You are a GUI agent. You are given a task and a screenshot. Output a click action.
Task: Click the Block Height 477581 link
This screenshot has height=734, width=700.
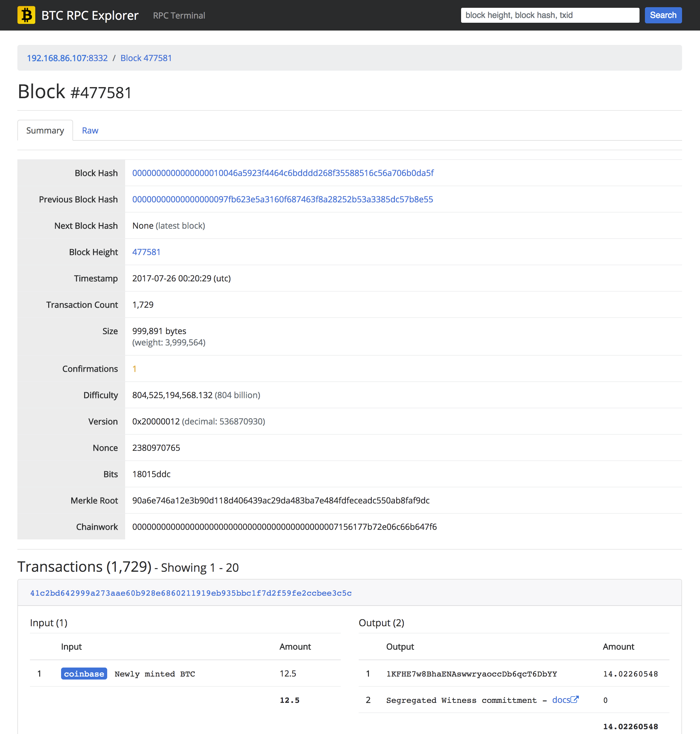(x=146, y=252)
